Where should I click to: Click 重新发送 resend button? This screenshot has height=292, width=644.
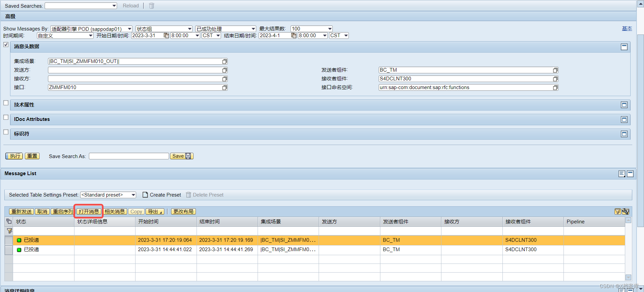pos(21,212)
